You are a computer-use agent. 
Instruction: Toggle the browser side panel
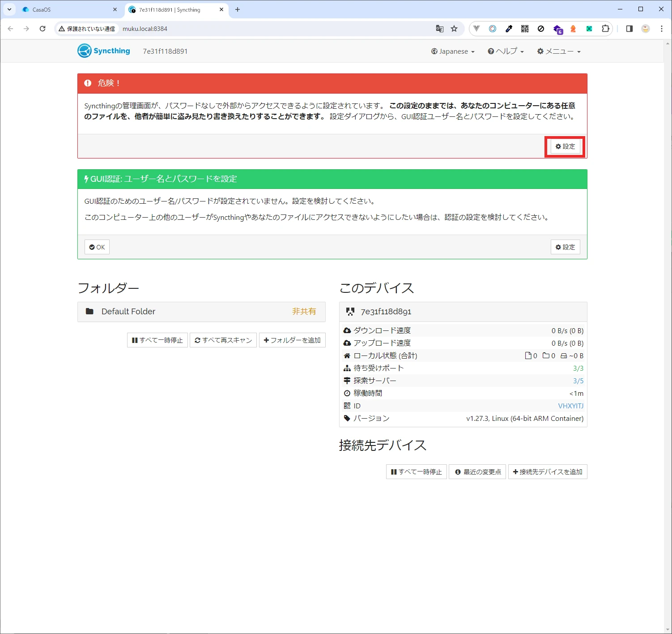pyautogui.click(x=629, y=29)
